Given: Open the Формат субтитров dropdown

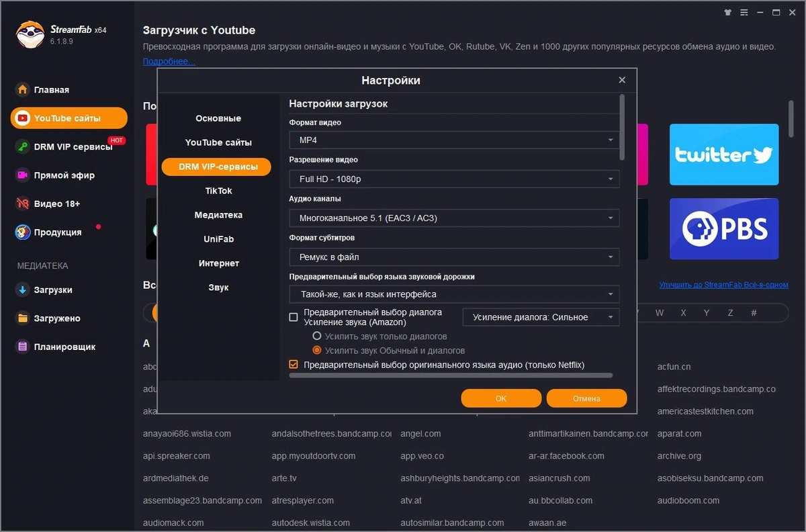Looking at the screenshot, I should click(x=454, y=257).
